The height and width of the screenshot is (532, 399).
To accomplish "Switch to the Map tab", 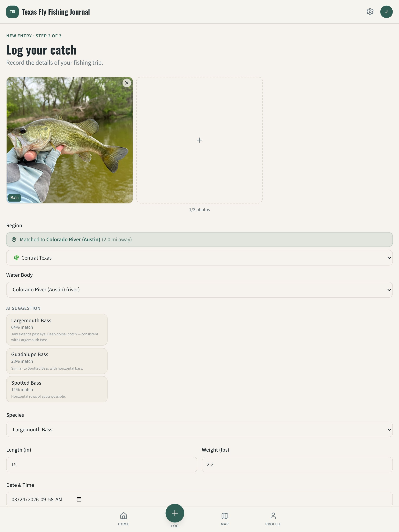I will [x=224, y=519].
